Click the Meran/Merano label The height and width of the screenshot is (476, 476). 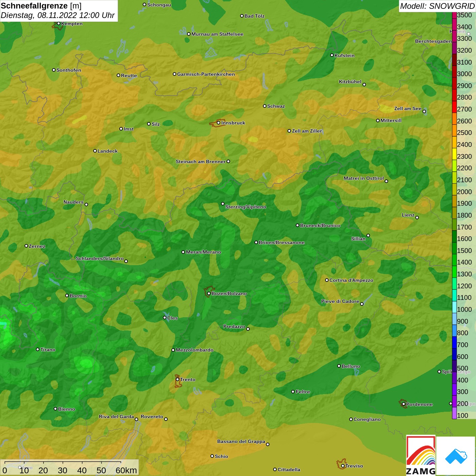pos(203,252)
